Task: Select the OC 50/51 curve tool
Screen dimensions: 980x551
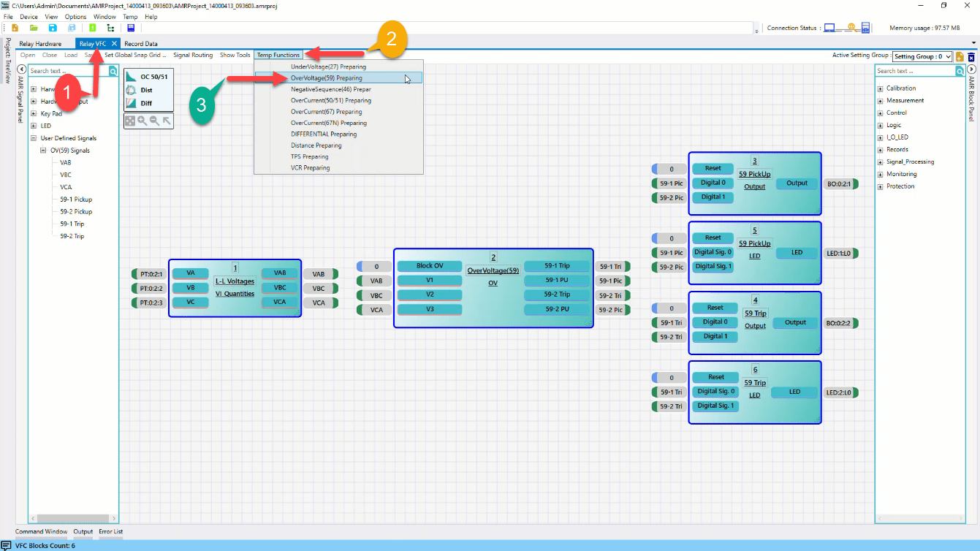Action: (148, 77)
